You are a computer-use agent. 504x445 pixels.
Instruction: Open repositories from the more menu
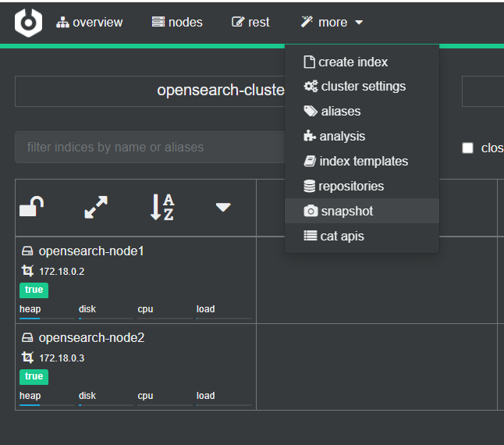(x=362, y=186)
